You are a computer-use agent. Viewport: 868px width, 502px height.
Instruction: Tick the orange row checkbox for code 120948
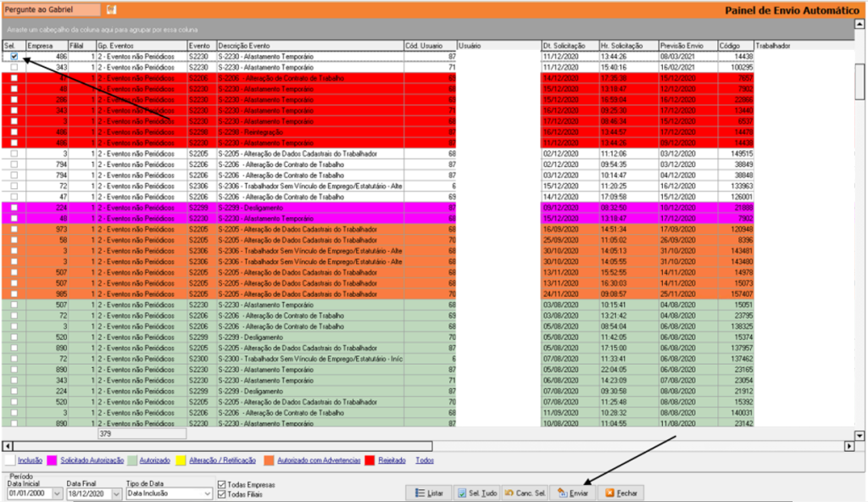tap(14, 230)
